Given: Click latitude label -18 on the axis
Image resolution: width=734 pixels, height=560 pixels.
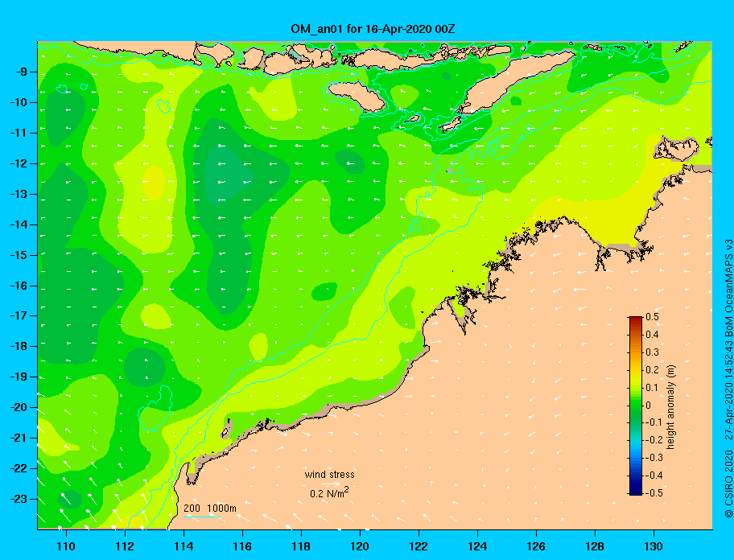Looking at the screenshot, I should pyautogui.click(x=19, y=346).
